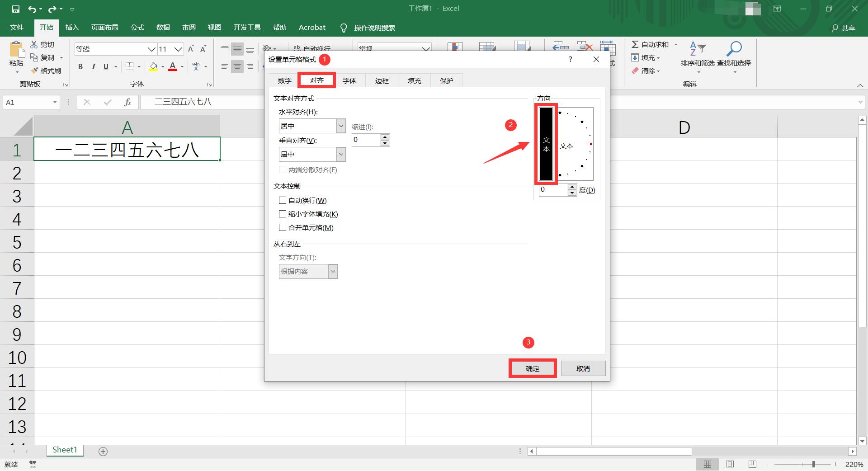
Task: Click the Cut (剪切) scissors icon
Action: coord(34,44)
